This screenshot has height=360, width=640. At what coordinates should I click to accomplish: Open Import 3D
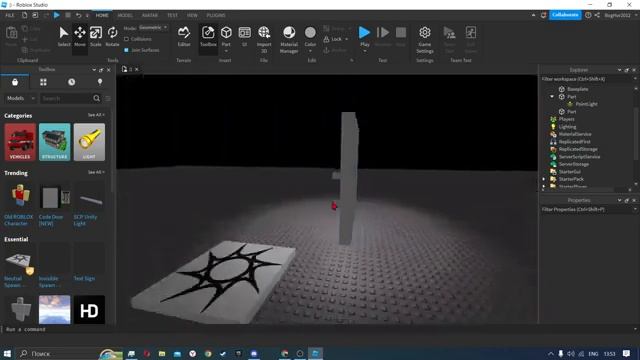[264, 39]
